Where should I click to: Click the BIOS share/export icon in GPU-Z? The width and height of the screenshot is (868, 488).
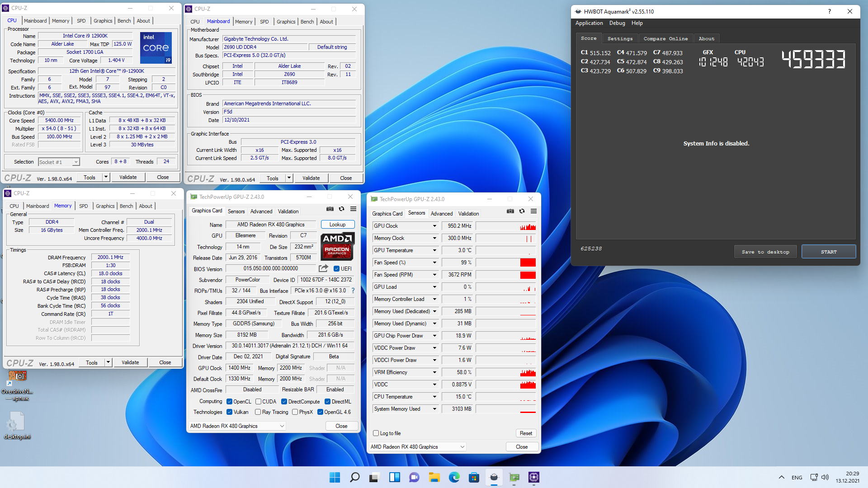pos(323,268)
